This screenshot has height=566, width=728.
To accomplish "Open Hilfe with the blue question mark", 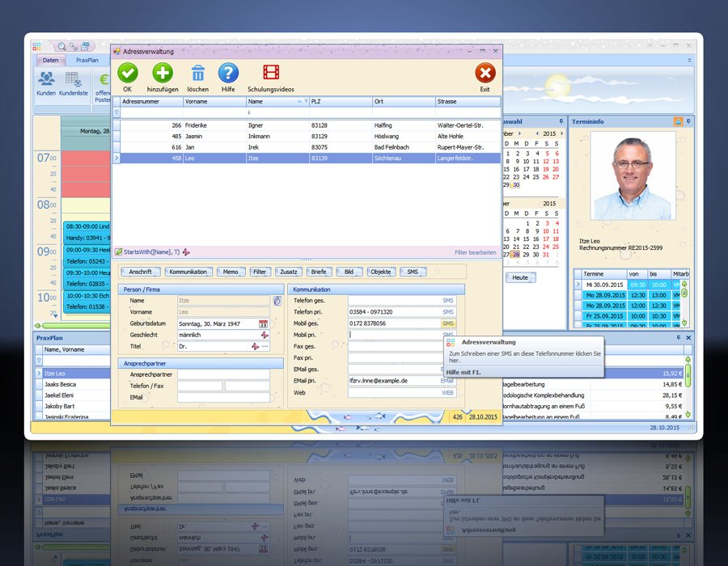I will pyautogui.click(x=228, y=74).
